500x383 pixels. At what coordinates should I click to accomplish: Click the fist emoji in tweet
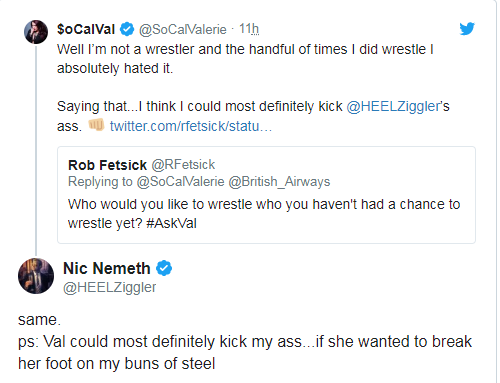click(96, 125)
